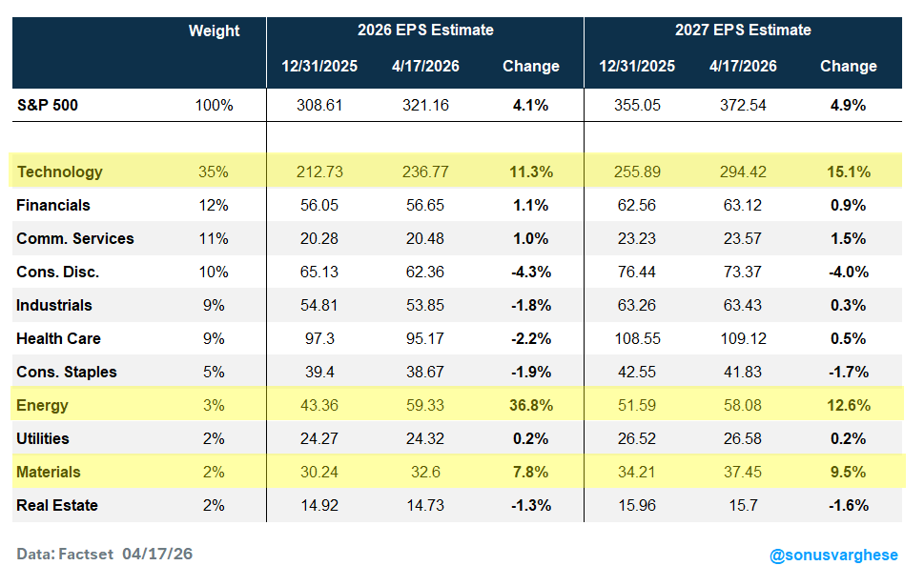Select the S&P 500 row label
The height and width of the screenshot is (586, 924).
pos(48,105)
